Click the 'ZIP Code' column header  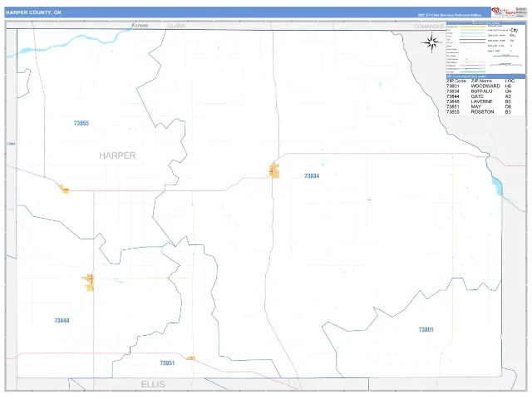coord(456,81)
